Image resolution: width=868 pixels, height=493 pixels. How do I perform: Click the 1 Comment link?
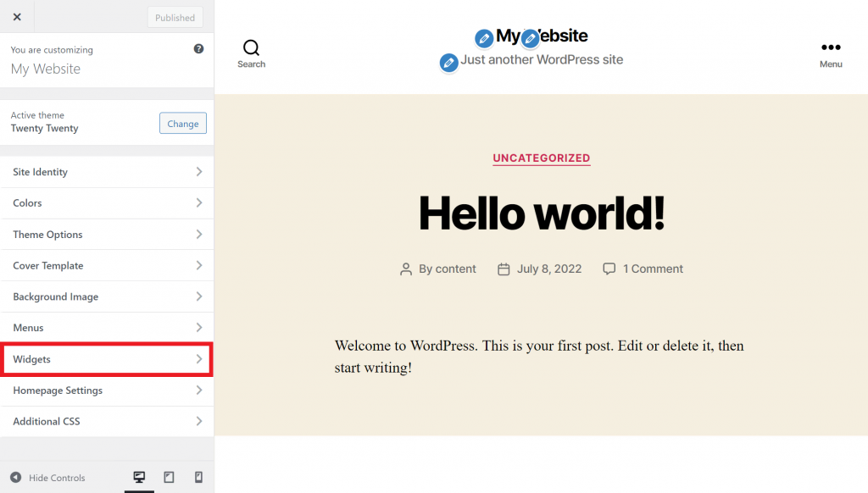coord(652,269)
